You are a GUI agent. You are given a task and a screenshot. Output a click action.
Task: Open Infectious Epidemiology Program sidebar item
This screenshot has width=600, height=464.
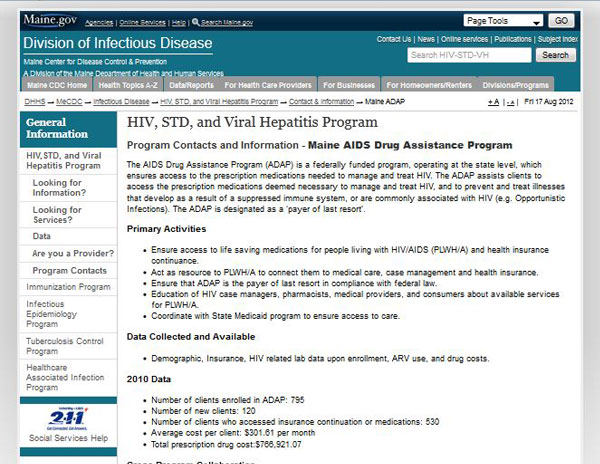tap(51, 314)
